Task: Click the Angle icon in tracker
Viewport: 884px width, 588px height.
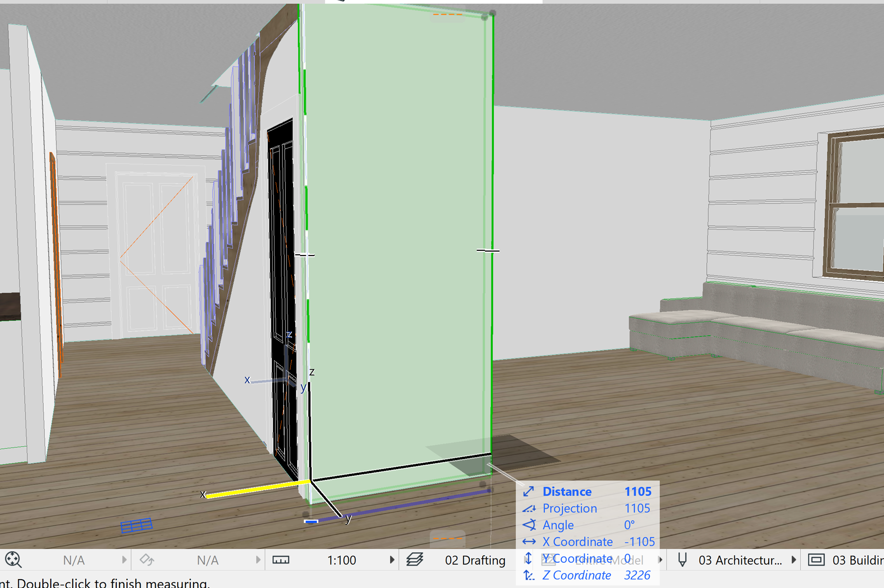Action: coord(529,525)
